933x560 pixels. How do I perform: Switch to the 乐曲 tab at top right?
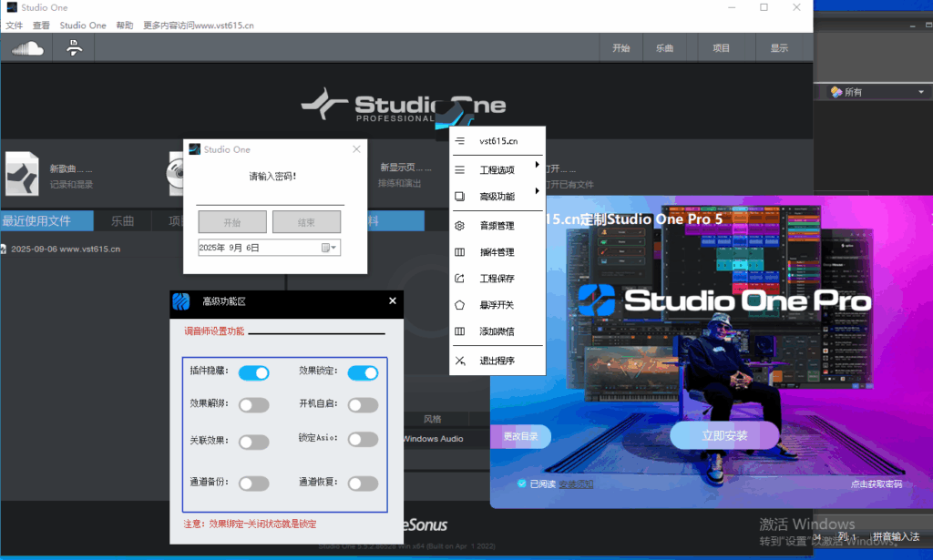pos(666,47)
